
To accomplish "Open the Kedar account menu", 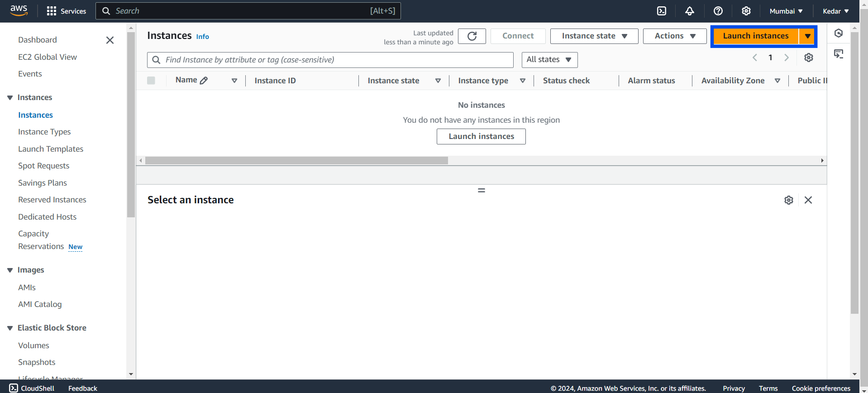I will point(835,11).
